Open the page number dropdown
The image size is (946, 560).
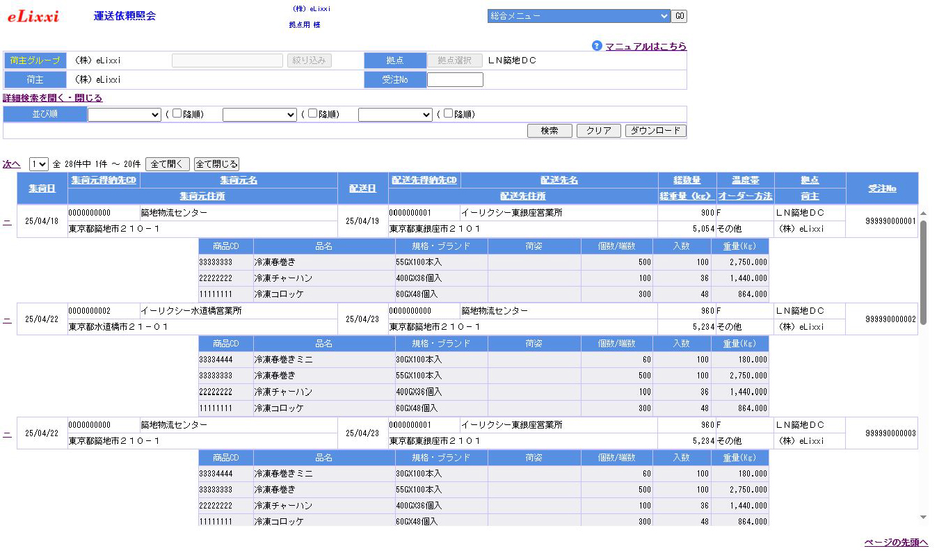click(39, 164)
